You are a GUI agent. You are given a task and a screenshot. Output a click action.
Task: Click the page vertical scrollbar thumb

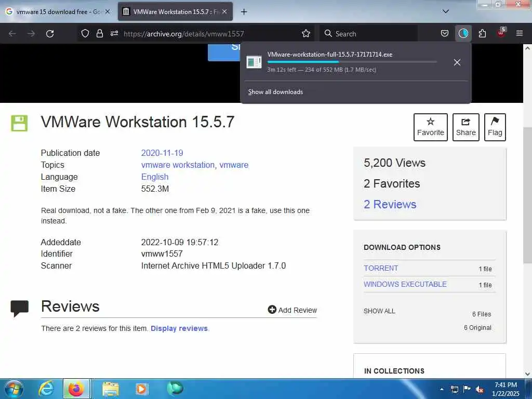[x=527, y=195]
